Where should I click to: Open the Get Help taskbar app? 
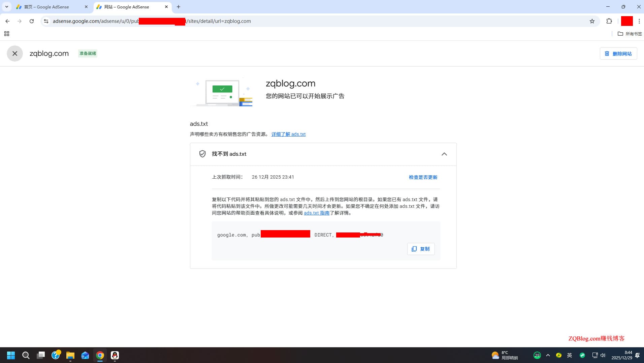56,355
